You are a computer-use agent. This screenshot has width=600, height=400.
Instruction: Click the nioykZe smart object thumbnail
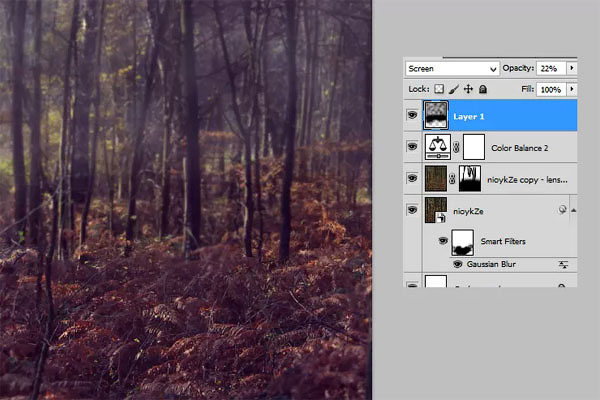[435, 210]
